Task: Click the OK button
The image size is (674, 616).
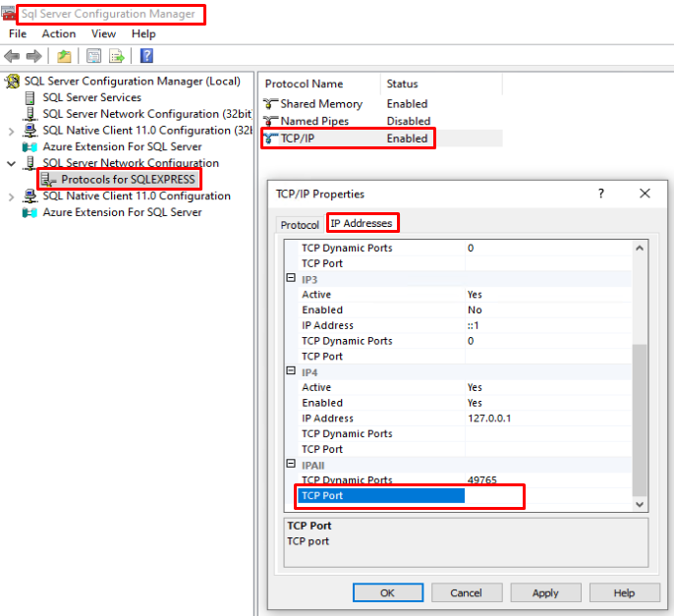Action: (388, 592)
